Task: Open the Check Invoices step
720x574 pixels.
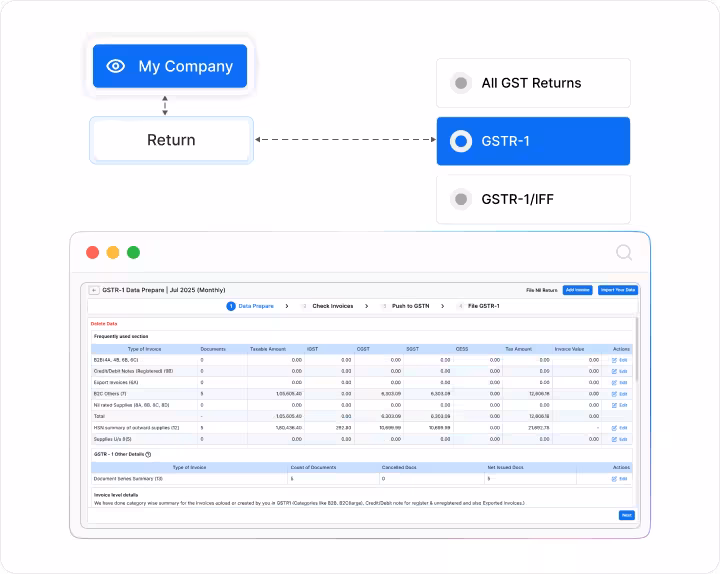Action: (x=328, y=306)
